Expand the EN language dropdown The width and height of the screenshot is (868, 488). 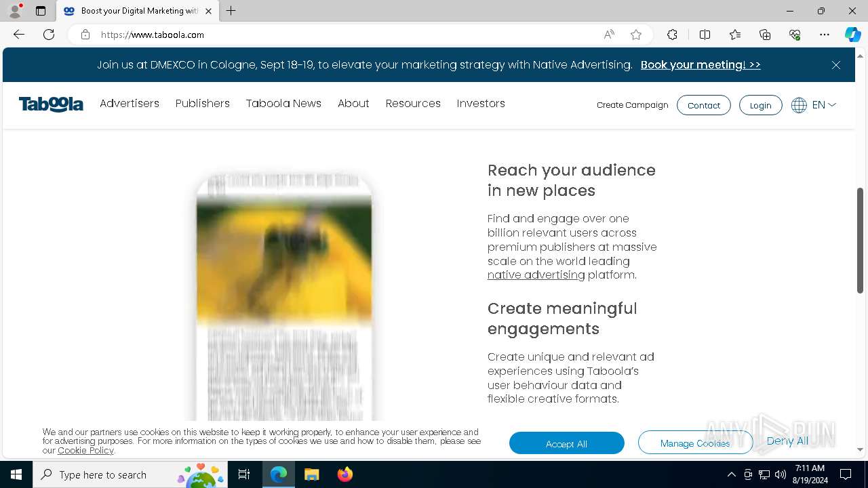pos(825,105)
